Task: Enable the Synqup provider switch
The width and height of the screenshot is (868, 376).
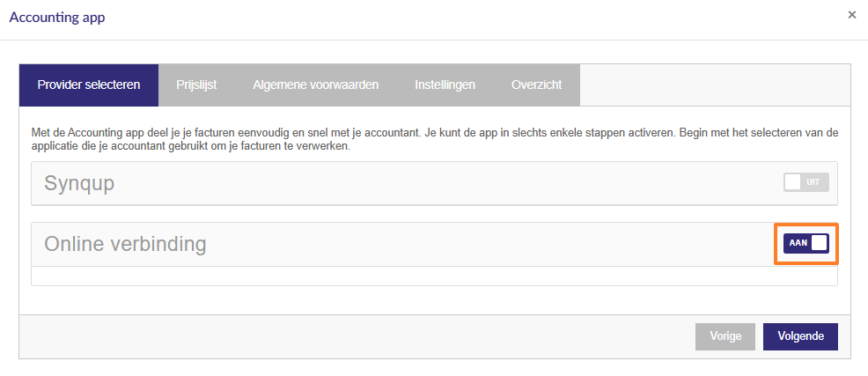Action: (806, 182)
